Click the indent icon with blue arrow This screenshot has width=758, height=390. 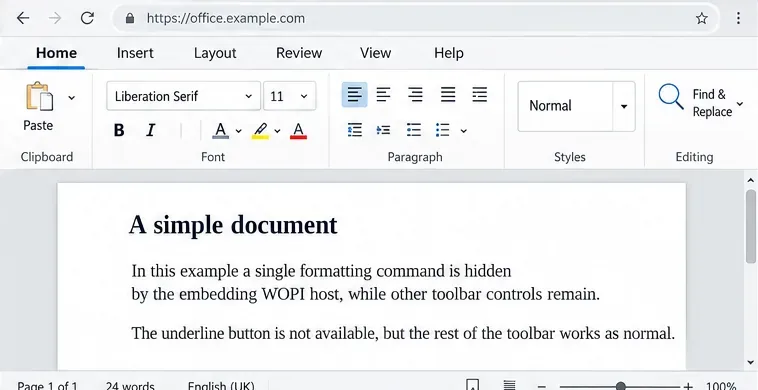point(383,130)
